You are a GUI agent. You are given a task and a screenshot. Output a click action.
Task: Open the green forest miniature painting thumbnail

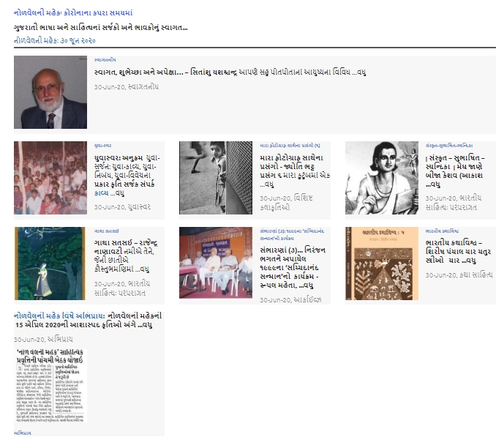[x=50, y=264]
